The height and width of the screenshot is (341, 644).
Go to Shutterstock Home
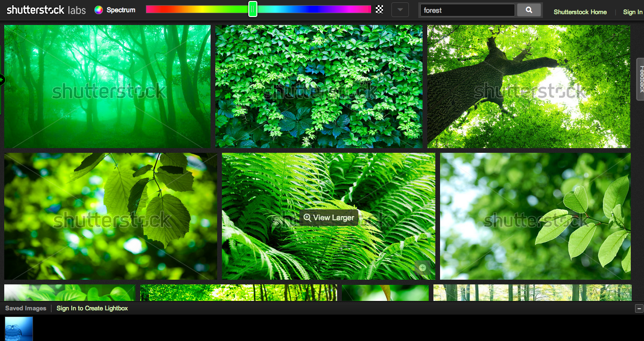click(x=580, y=12)
